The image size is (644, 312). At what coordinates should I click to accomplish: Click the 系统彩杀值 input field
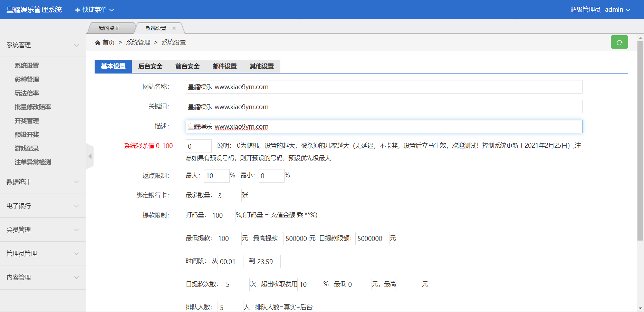pyautogui.click(x=199, y=146)
